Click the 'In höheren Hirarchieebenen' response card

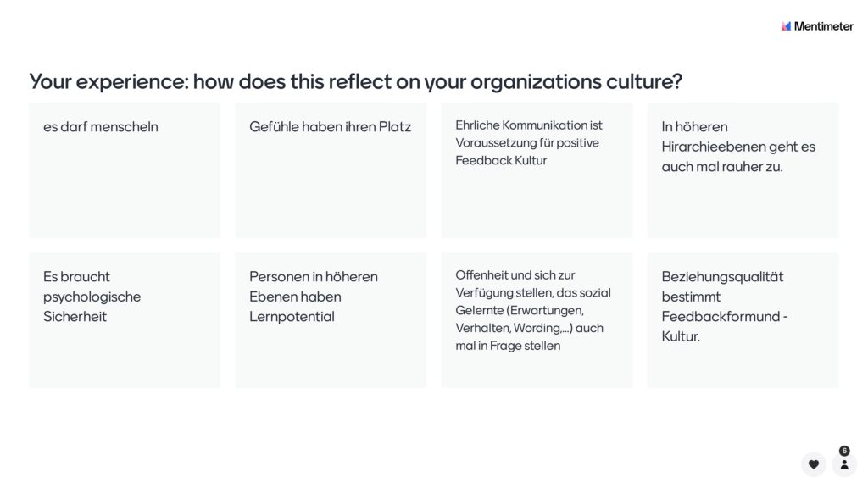(x=743, y=170)
